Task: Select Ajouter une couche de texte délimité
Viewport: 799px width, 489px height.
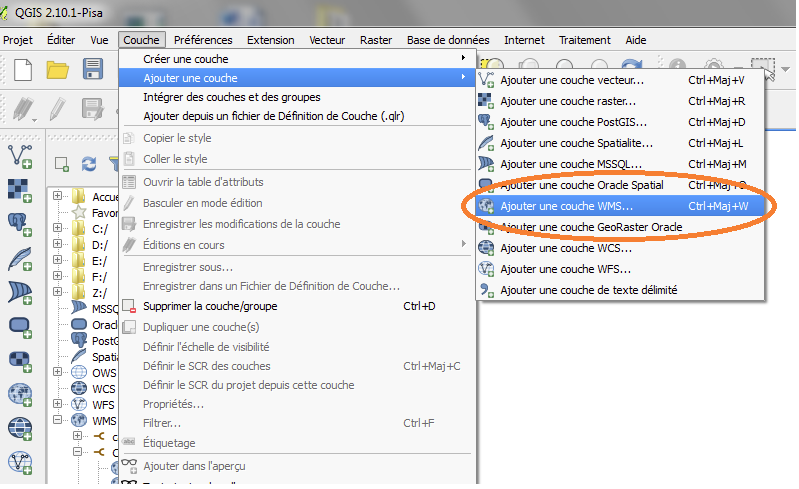Action: click(x=588, y=290)
